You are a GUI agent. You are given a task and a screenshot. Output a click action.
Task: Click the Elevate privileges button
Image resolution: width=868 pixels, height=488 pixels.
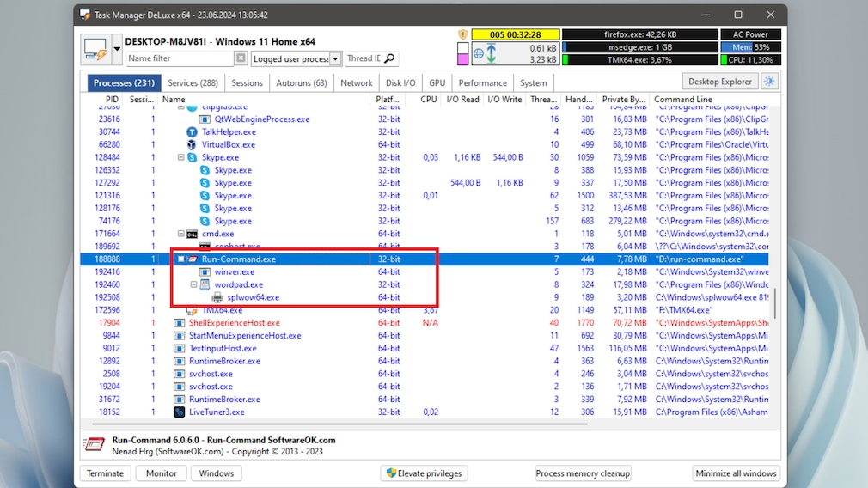[425, 473]
